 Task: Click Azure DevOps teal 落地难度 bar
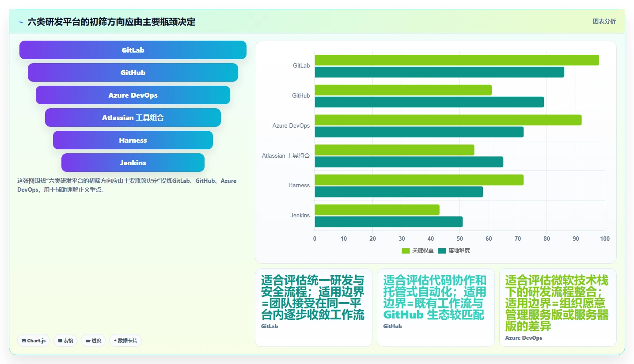[x=419, y=132]
